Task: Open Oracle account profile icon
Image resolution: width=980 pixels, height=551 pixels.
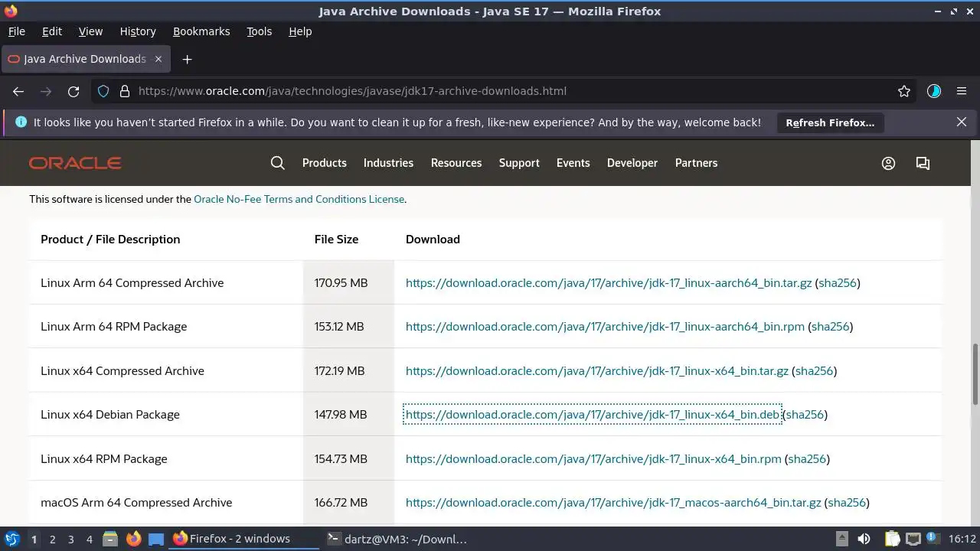Action: click(x=888, y=163)
